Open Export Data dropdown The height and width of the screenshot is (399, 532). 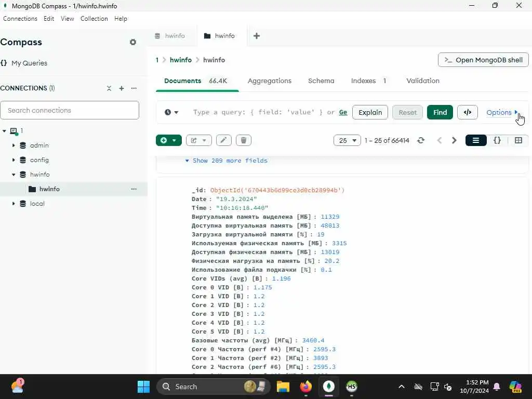point(199,140)
